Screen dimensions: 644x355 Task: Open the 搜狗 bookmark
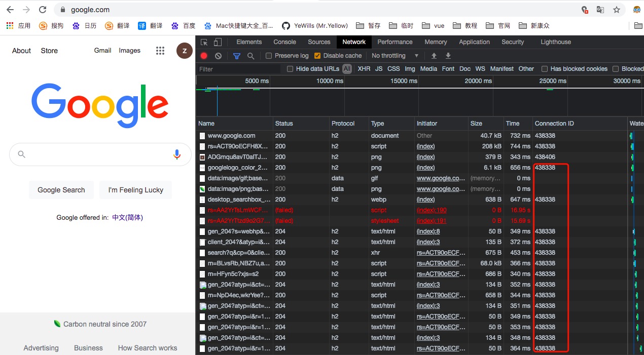51,25
